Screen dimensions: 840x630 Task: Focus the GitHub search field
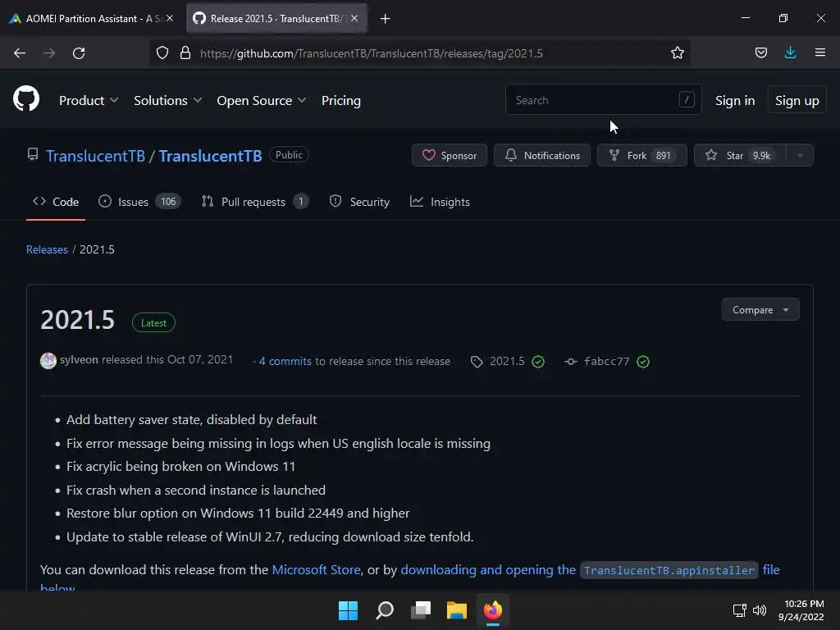point(603,99)
